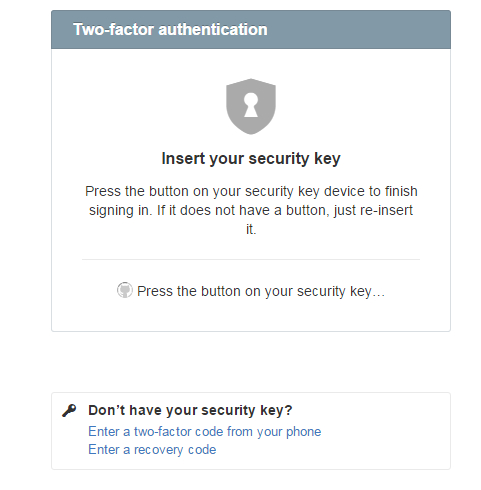Open "Enter a two-factor code from your phone" link
481x490 pixels.
point(204,431)
